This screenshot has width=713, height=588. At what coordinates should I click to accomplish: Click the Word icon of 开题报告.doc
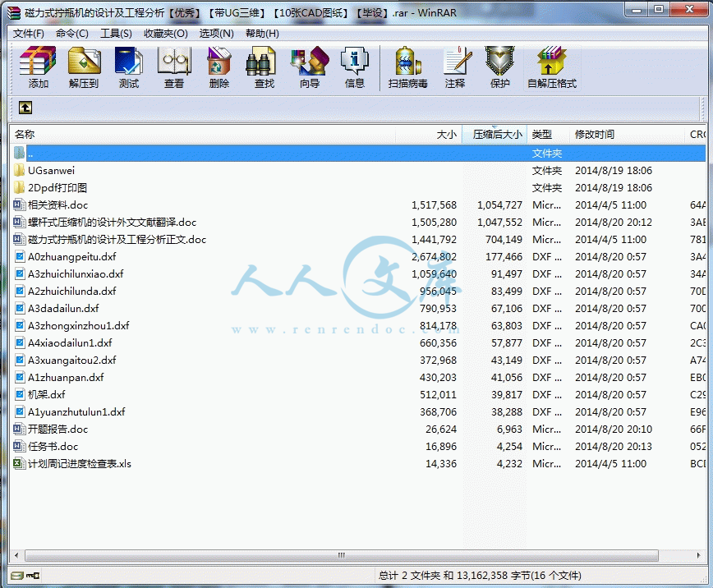[x=19, y=429]
